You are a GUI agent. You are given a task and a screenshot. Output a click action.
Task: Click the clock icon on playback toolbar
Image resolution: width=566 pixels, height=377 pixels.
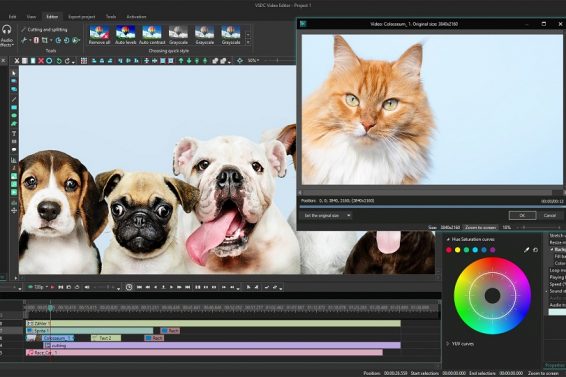click(x=129, y=287)
